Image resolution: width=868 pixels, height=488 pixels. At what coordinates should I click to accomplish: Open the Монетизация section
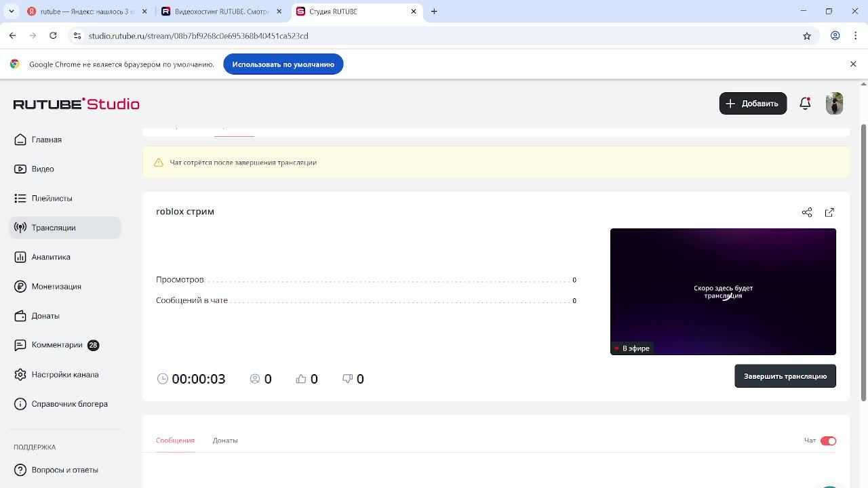65,286
